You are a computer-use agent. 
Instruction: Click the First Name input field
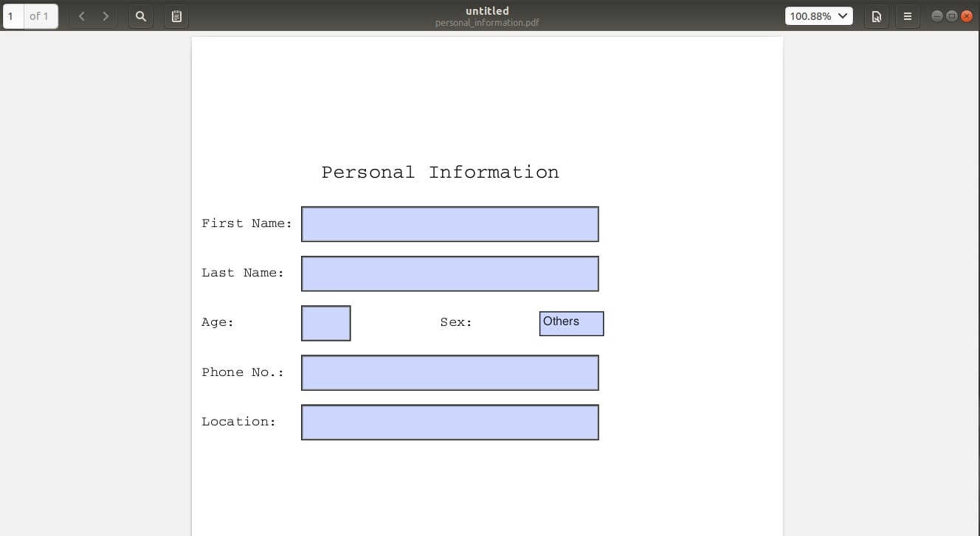click(450, 224)
